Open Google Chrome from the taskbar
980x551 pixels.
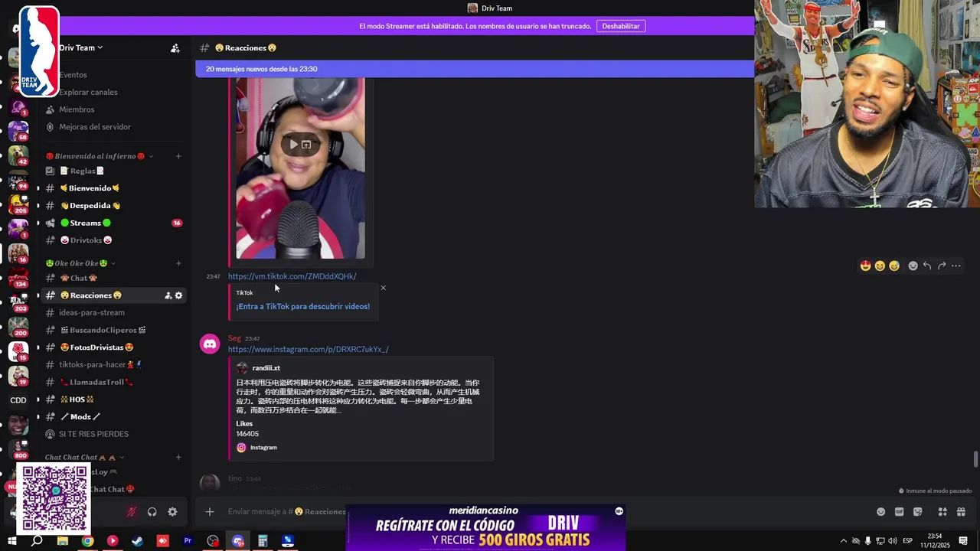(87, 541)
